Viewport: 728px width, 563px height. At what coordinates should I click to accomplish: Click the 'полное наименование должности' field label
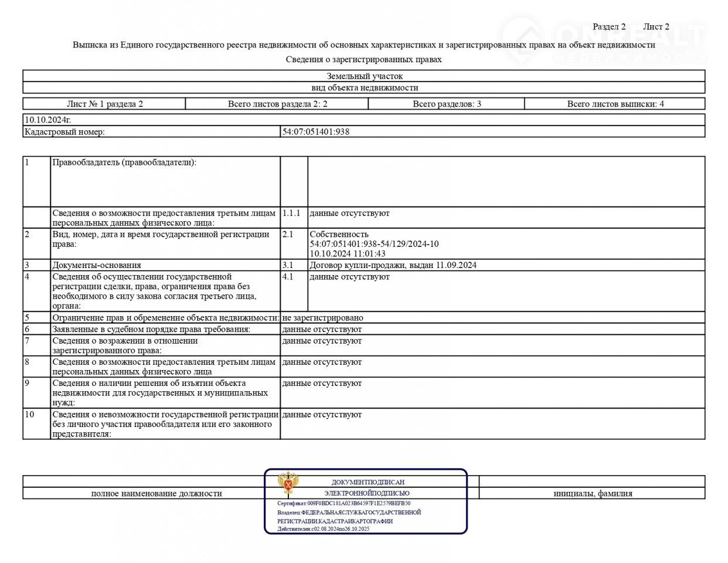[x=157, y=494]
